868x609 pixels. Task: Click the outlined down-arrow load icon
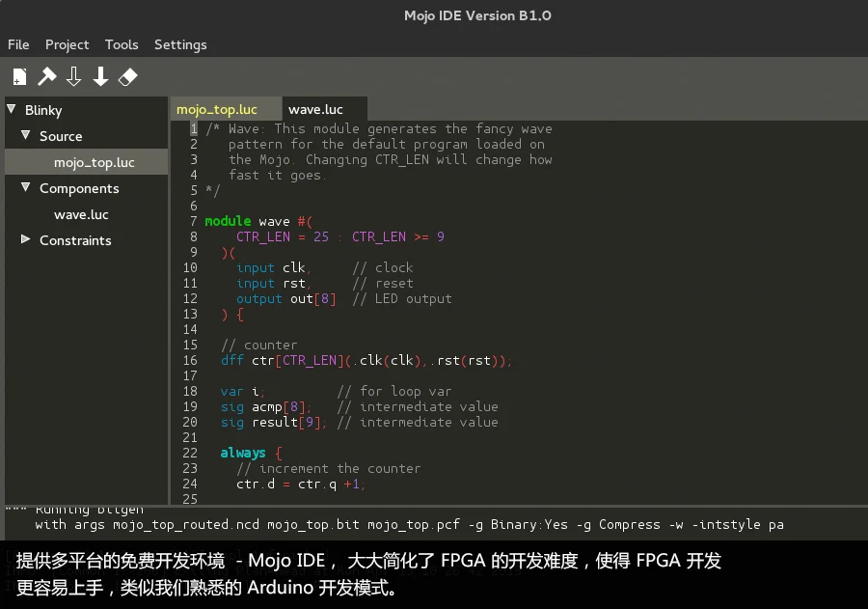(x=73, y=76)
